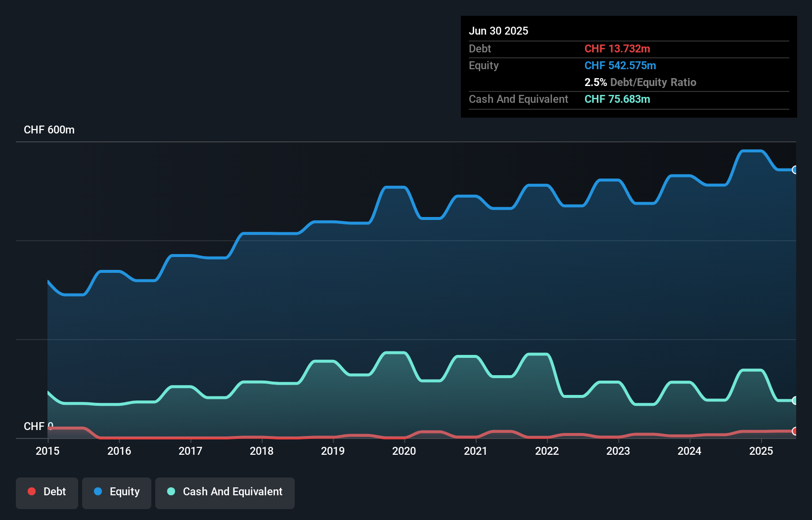
Task: Click the Jun 30 2025 date heading
Action: tap(498, 31)
